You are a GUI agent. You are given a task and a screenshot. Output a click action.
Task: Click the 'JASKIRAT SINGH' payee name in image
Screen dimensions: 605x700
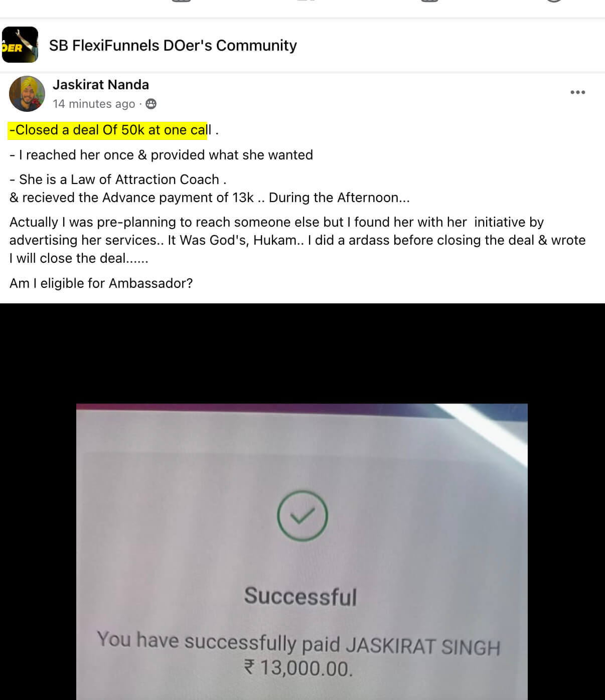coord(423,646)
